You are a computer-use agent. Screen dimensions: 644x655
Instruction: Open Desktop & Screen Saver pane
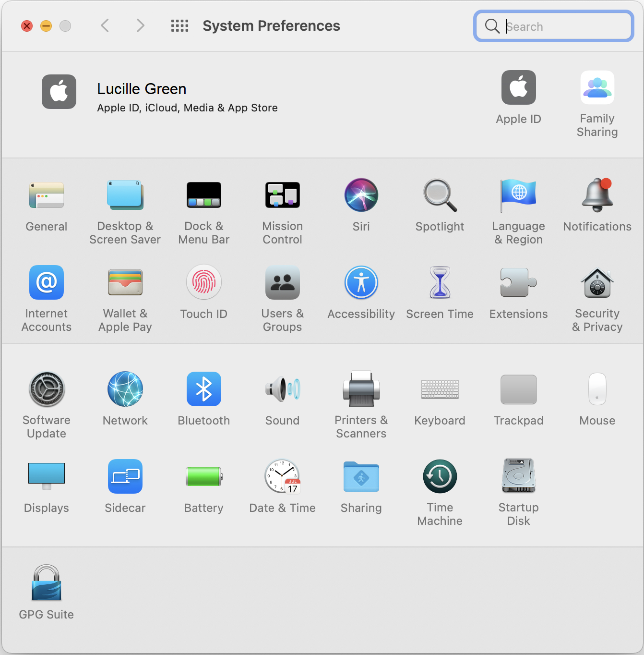point(125,195)
